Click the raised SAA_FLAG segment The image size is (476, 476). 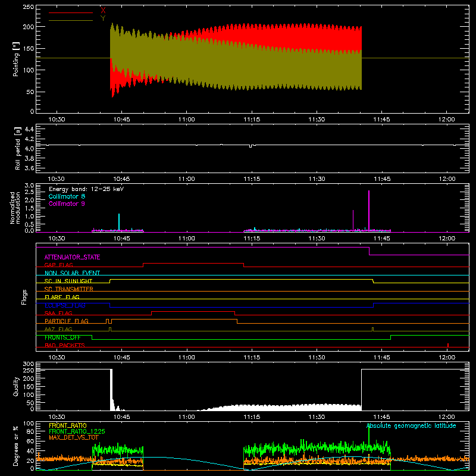tap(193, 311)
